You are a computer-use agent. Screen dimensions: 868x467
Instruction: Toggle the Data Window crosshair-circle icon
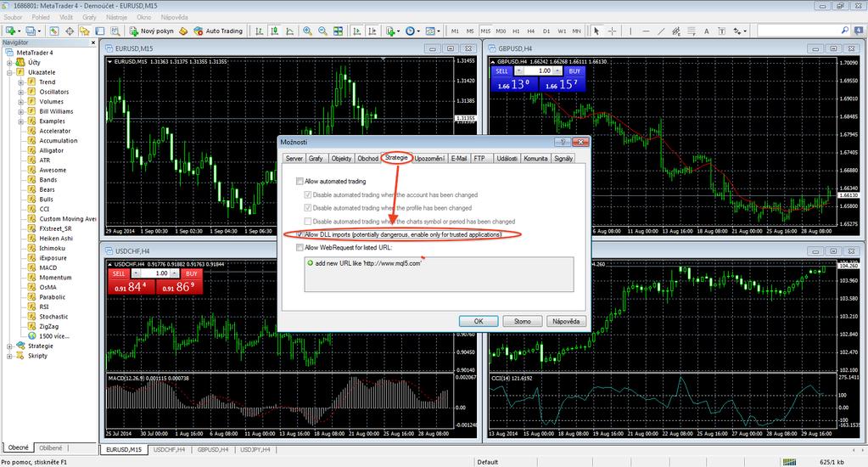(70, 31)
